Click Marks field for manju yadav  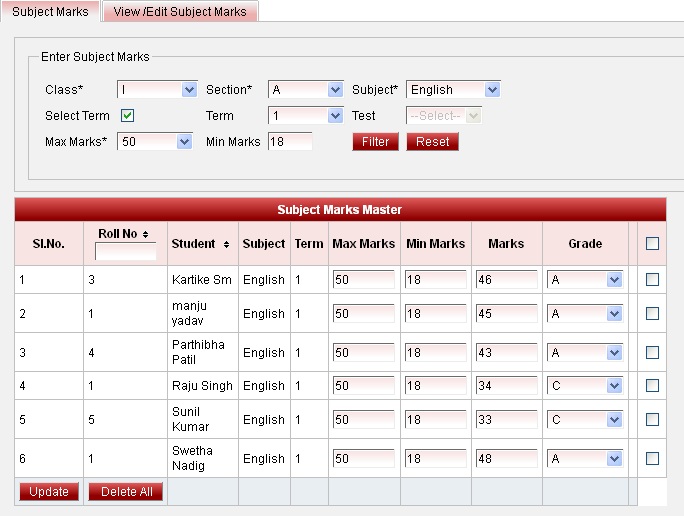click(506, 314)
